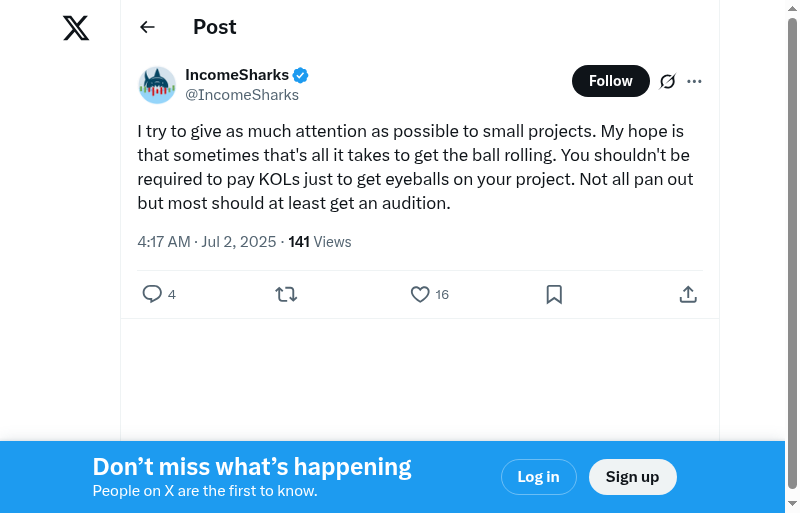Go back using the left arrow
Image resolution: width=800 pixels, height=513 pixels.
pyautogui.click(x=148, y=27)
